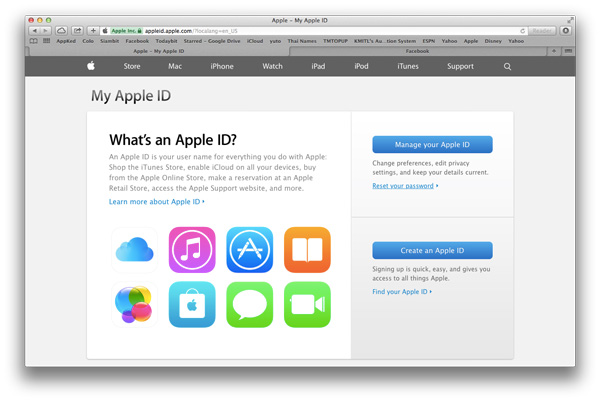Screen dimensions: 600x401
Task: Open the Learn more about Apple ID link
Action: click(x=156, y=201)
